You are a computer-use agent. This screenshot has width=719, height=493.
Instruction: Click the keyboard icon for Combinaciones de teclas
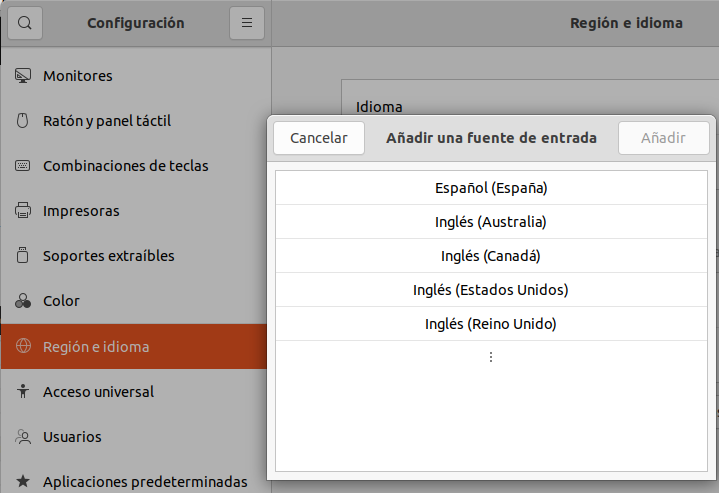(22, 166)
